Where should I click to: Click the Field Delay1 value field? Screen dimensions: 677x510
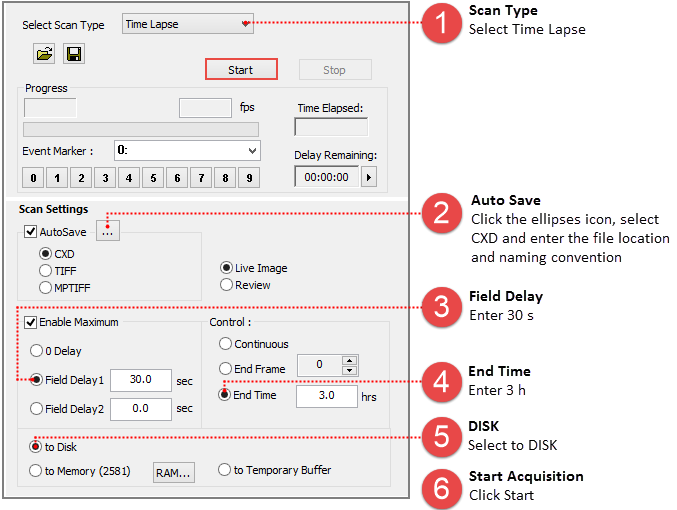pyautogui.click(x=140, y=381)
